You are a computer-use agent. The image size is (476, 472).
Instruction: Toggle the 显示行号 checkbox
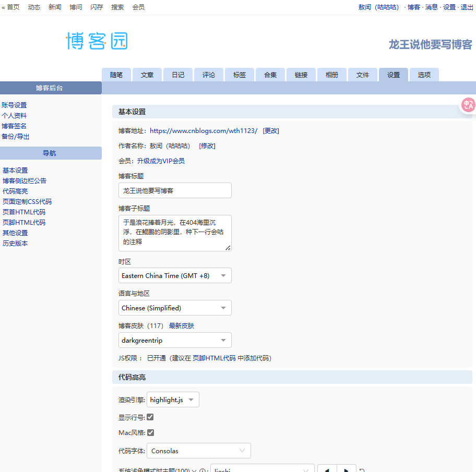pyautogui.click(x=150, y=417)
